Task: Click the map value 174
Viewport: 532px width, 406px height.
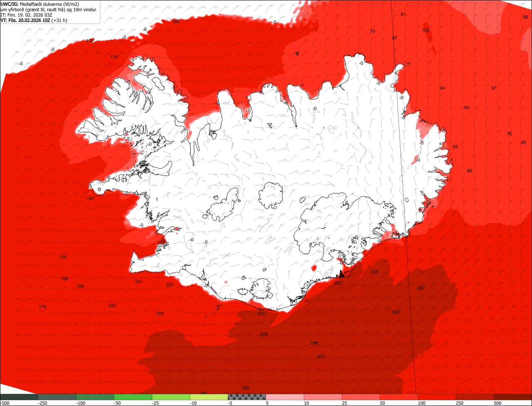Action: tap(114, 57)
